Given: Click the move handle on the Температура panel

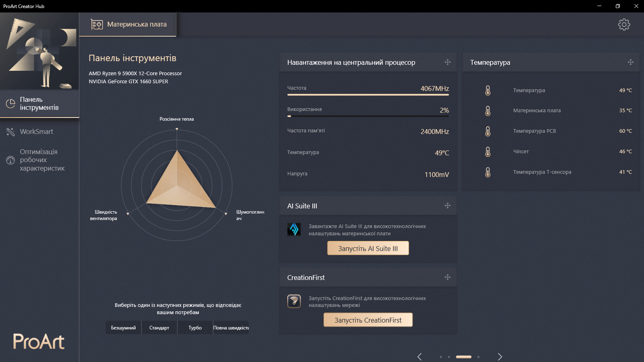Looking at the screenshot, I should click(631, 62).
